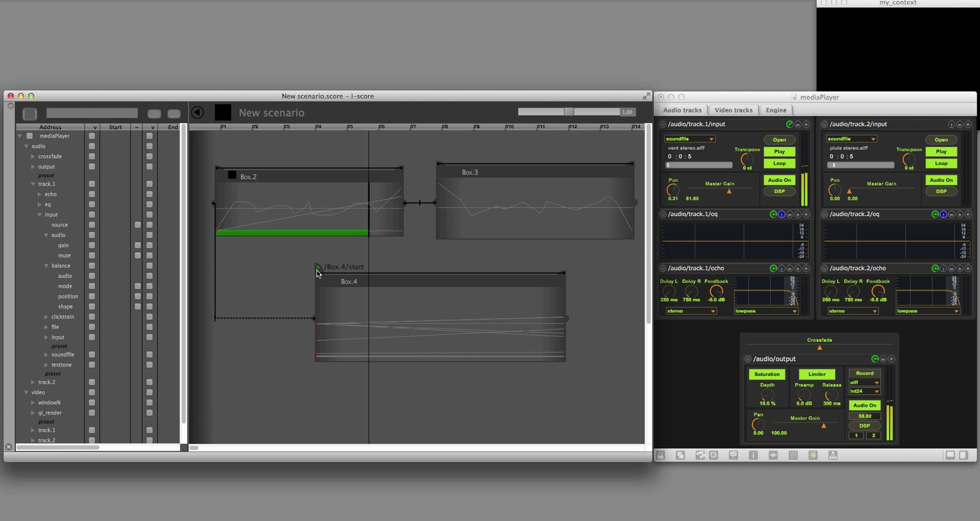Viewport: 980px width, 521px height.
Task: Open the presentation mode icon in patcher toolbar
Action: pos(733,455)
